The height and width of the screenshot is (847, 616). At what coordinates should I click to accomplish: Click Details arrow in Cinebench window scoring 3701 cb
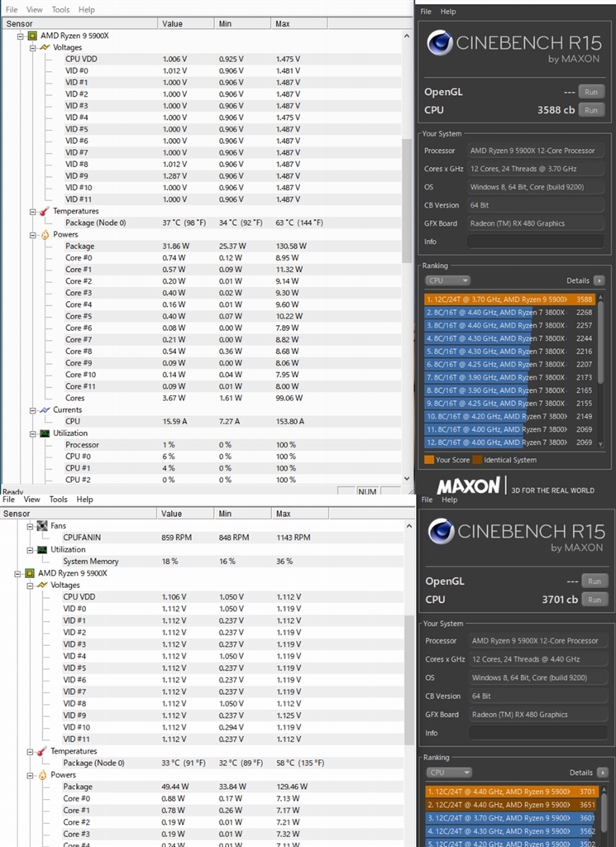603,773
